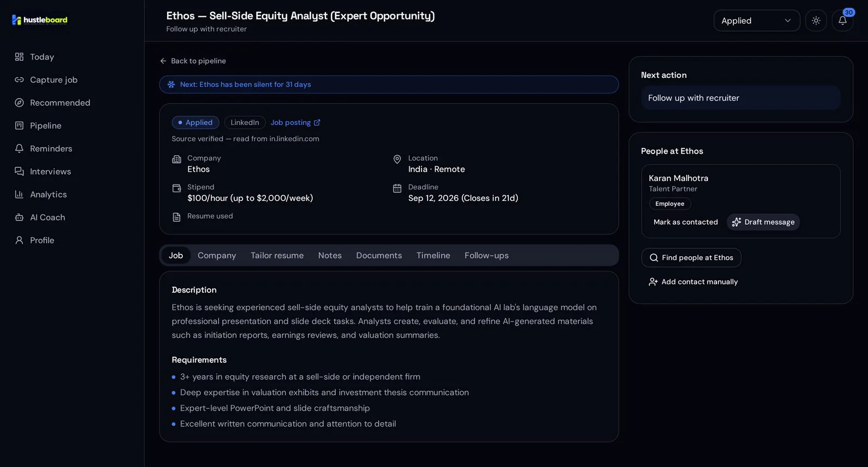
Task: Open Analytics chart icon
Action: (19, 194)
